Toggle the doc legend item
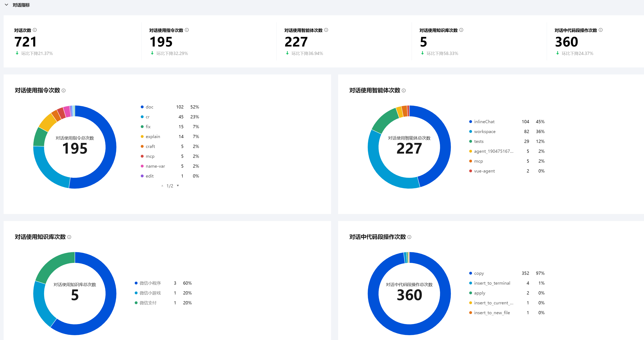Image resolution: width=644 pixels, height=340 pixels. pos(149,107)
